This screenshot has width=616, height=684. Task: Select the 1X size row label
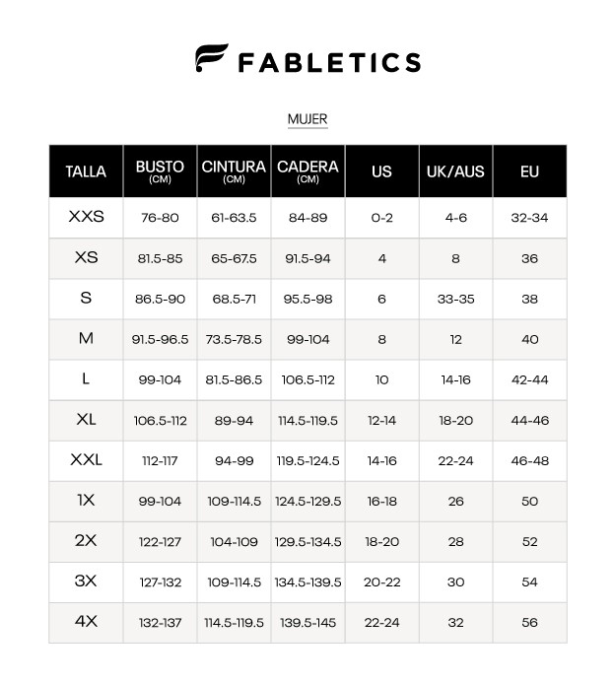[x=86, y=501]
